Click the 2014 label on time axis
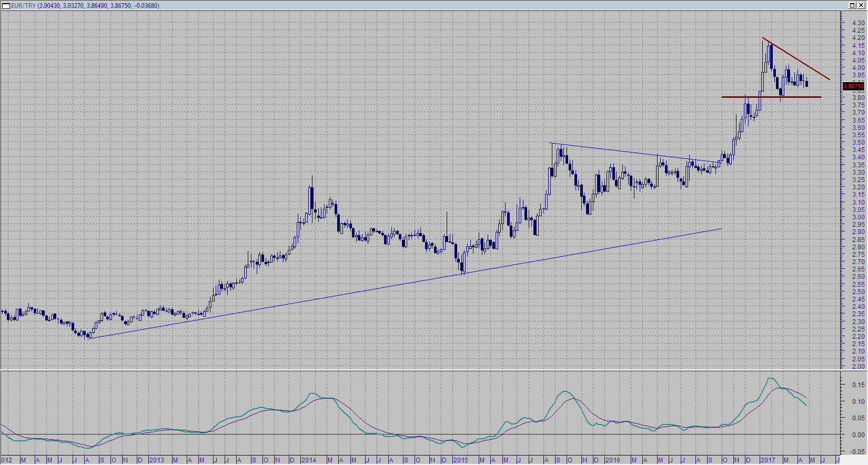This screenshot has width=868, height=465. tap(308, 460)
